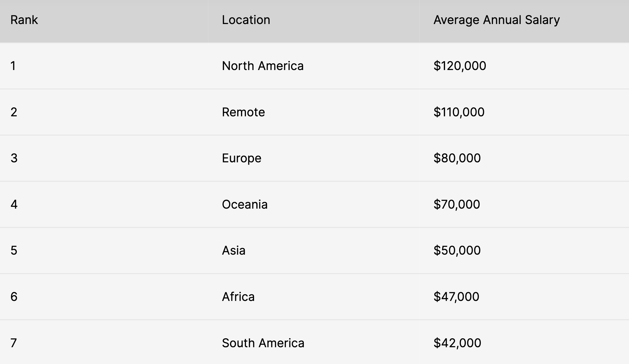
Task: Click the $50,000 salary value
Action: tap(457, 251)
